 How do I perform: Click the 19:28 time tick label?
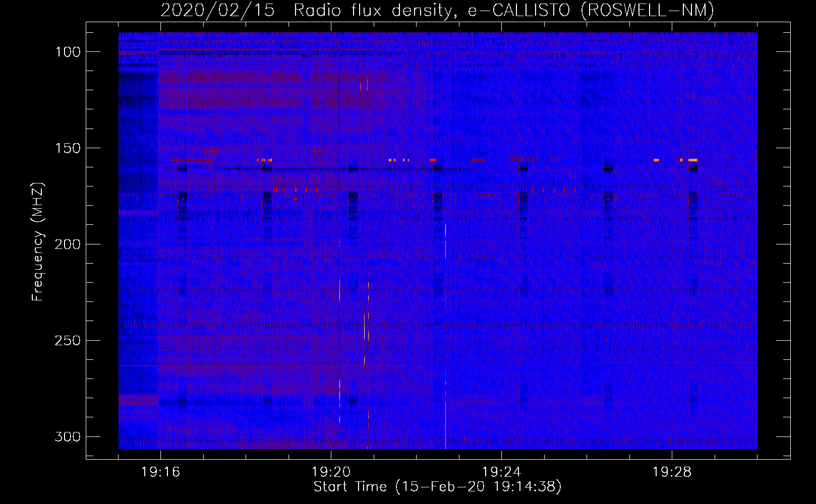[x=672, y=472]
